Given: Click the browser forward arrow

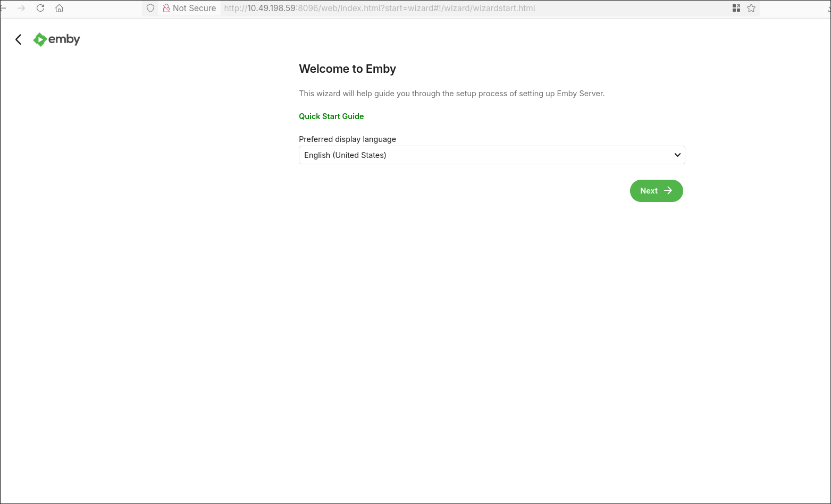Looking at the screenshot, I should pyautogui.click(x=21, y=8).
